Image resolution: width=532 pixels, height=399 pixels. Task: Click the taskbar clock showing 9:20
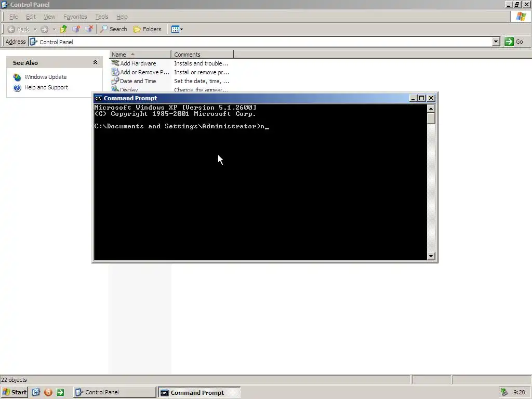coord(519,392)
